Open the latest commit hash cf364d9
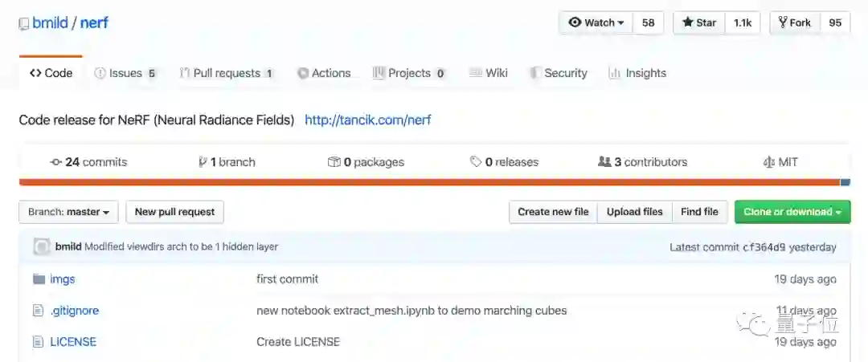The width and height of the screenshot is (868, 362). pos(764,247)
